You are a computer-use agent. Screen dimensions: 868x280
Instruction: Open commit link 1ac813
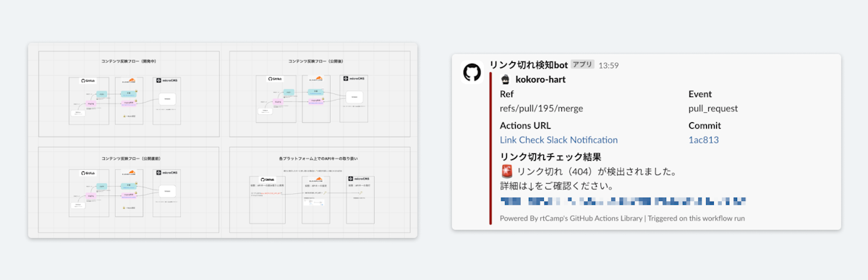(x=703, y=140)
